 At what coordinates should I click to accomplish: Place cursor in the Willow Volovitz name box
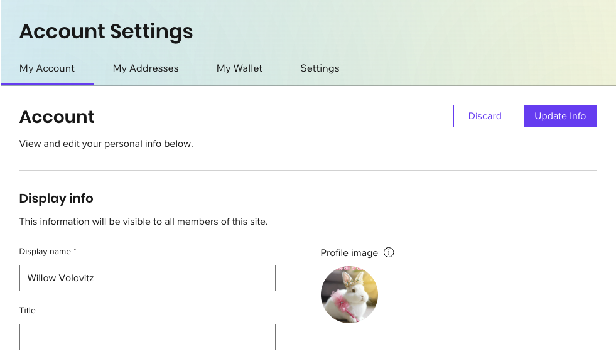click(147, 277)
